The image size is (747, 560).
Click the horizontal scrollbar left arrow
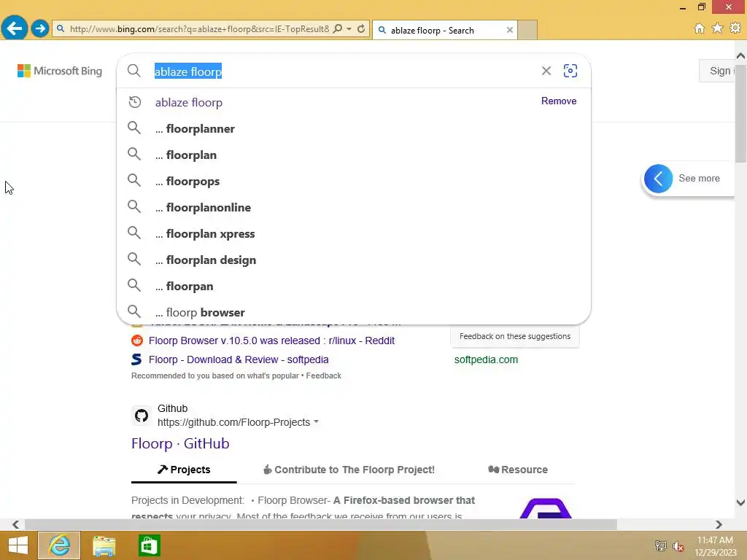[x=16, y=524]
